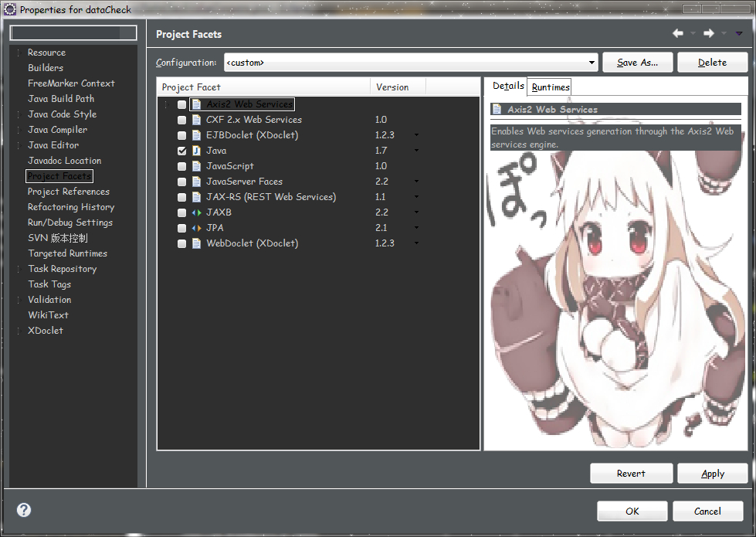The width and height of the screenshot is (756, 537).
Task: Open JAXB version dropdown arrow
Action: 416,212
